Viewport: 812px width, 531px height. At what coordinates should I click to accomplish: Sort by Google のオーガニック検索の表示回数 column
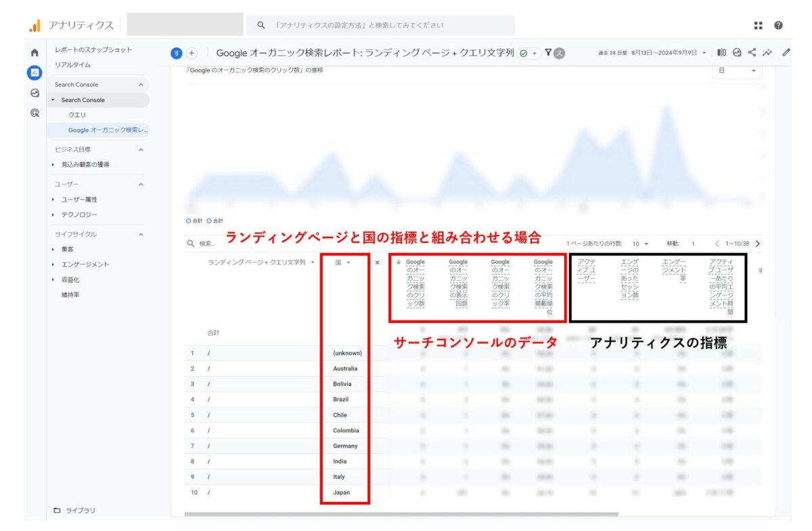(x=458, y=283)
